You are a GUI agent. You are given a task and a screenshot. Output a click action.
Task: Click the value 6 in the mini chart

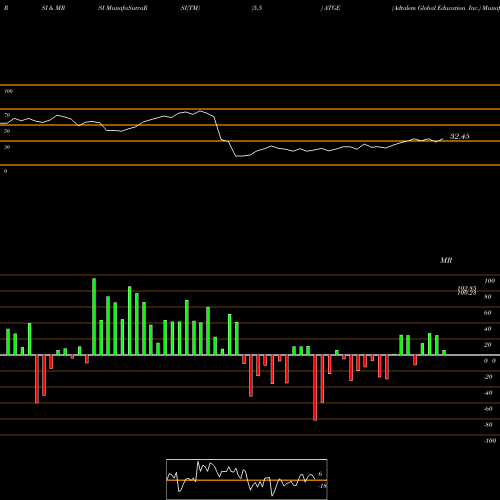click(320, 474)
